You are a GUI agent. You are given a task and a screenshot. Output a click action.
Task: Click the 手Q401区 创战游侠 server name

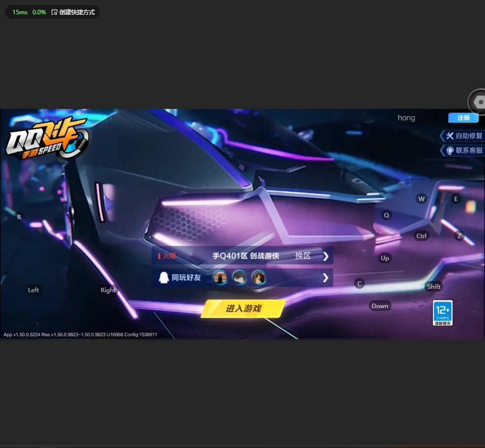point(246,256)
